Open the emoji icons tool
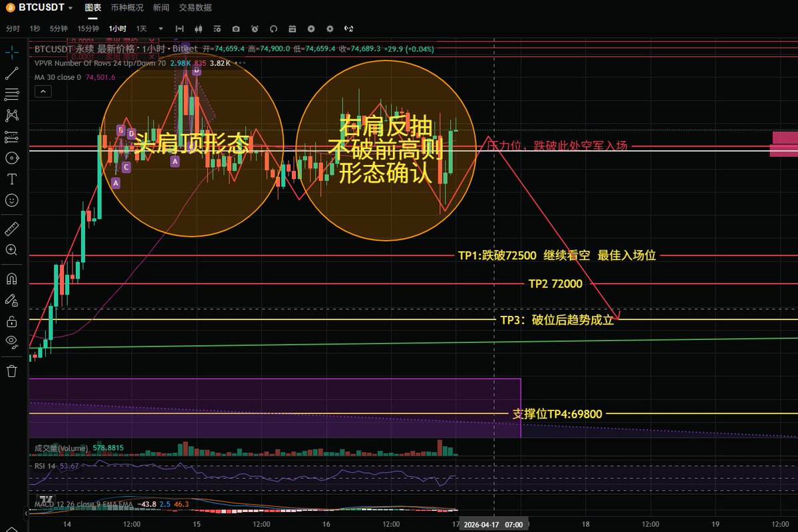The height and width of the screenshot is (532, 798). coord(11,199)
